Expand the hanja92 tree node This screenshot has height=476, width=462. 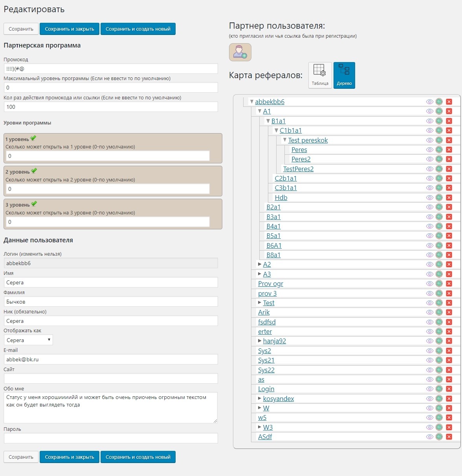coord(260,341)
